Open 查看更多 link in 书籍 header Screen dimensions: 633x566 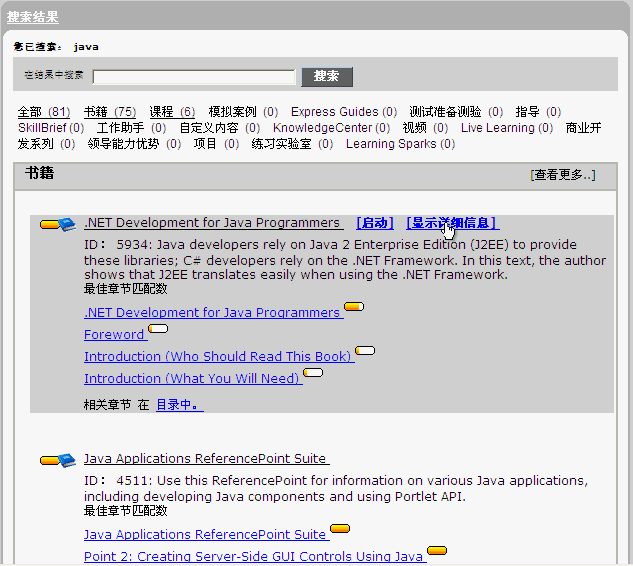(563, 175)
